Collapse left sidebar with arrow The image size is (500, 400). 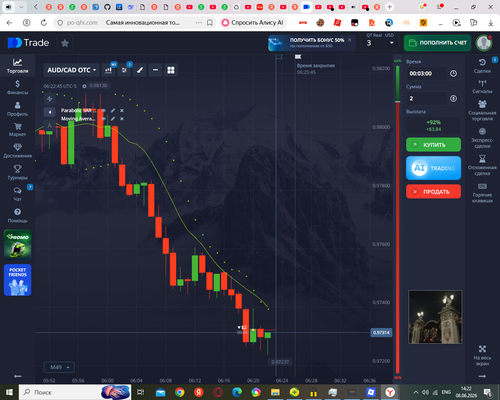(17, 376)
